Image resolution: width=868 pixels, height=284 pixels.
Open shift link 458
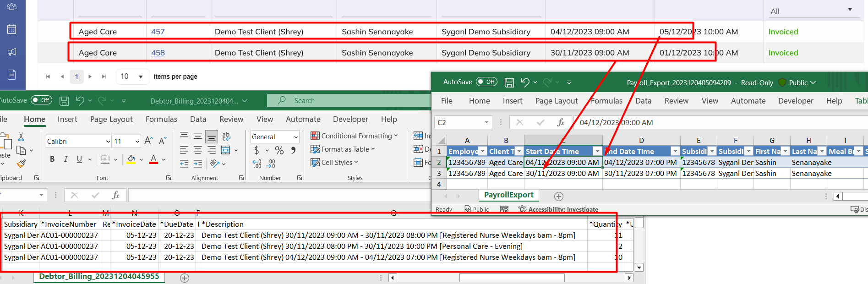coord(158,53)
